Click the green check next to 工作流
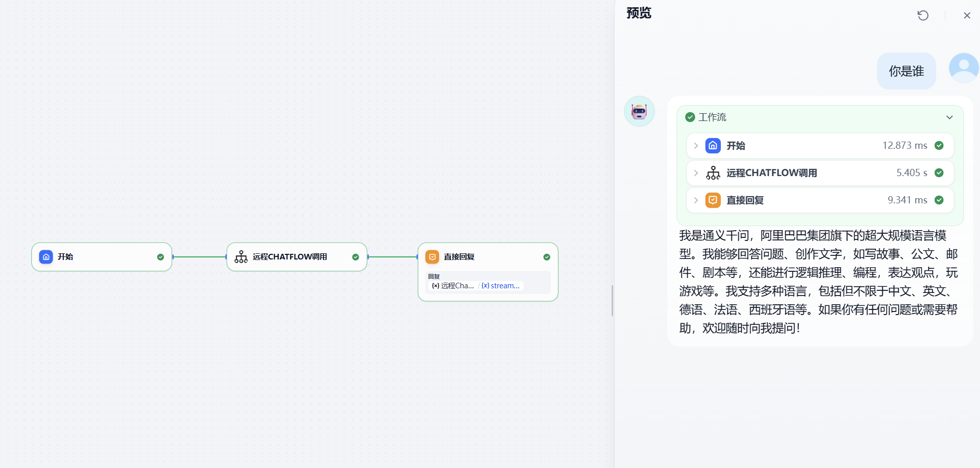This screenshot has height=468, width=980. coord(690,117)
